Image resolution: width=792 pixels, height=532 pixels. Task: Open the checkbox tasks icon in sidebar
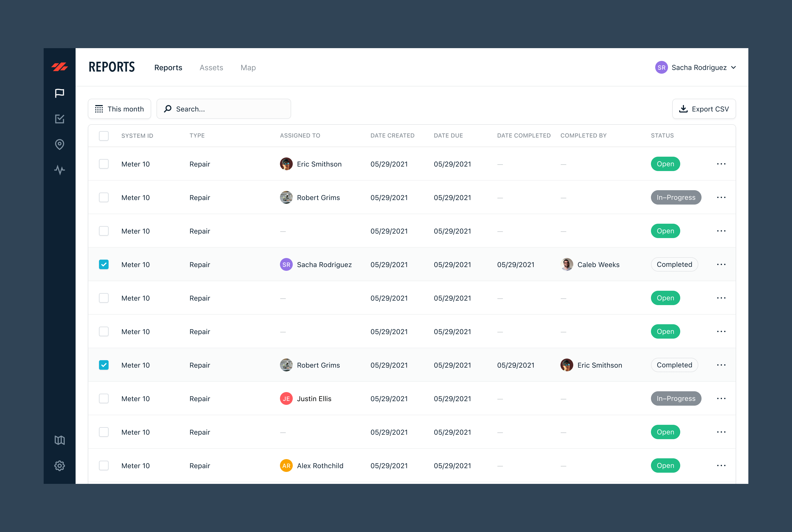pos(59,119)
